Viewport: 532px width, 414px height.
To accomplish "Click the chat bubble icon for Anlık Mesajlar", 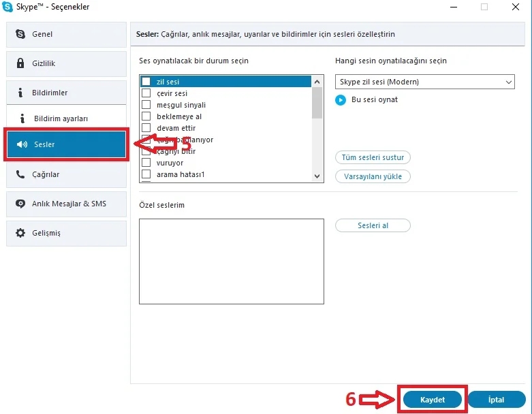I will tap(20, 204).
